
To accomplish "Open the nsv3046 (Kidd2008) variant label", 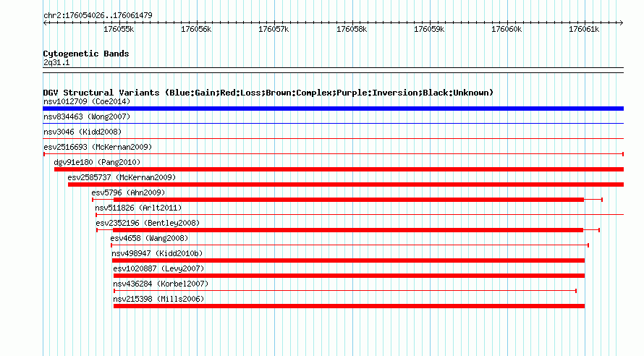I will 82,132.
